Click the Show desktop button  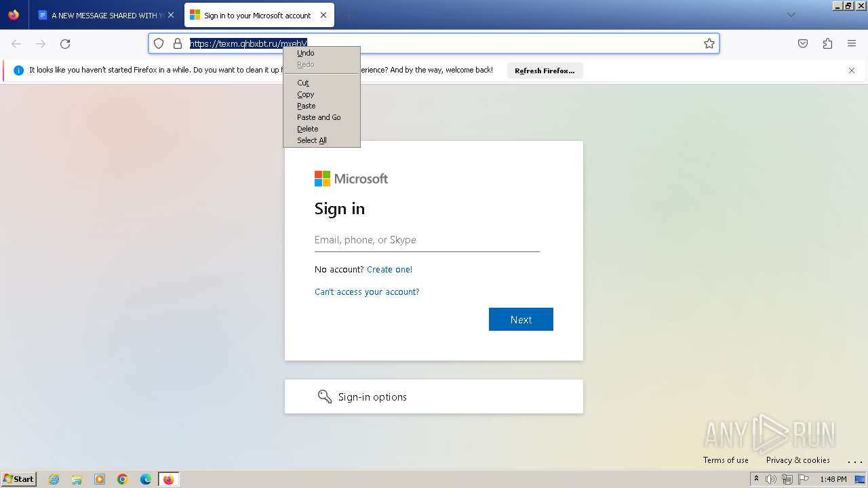pos(860,479)
